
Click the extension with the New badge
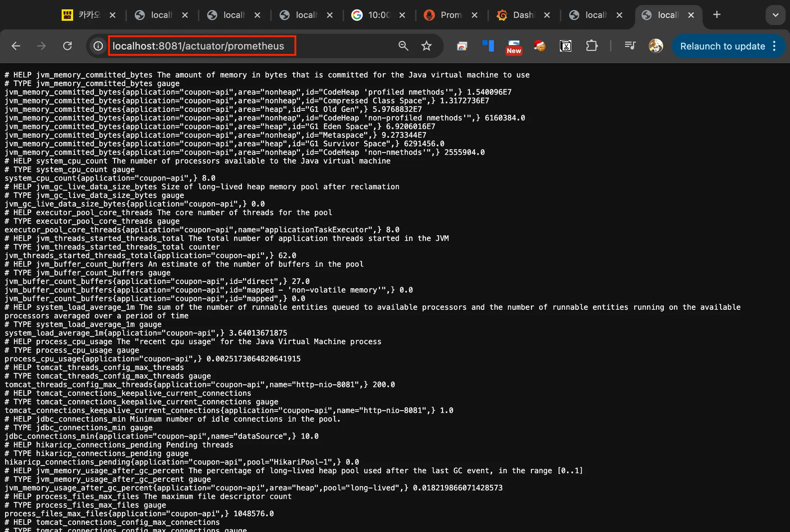pyautogui.click(x=514, y=47)
